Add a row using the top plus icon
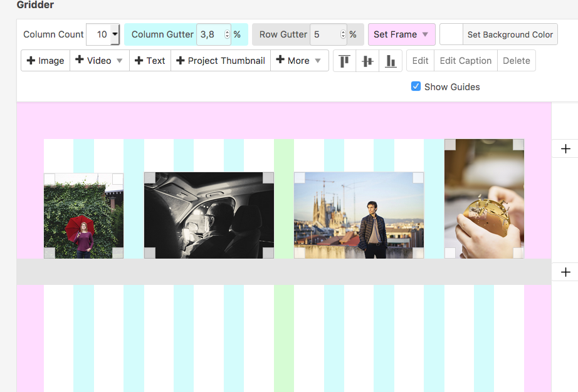Image resolution: width=578 pixels, height=392 pixels. pyautogui.click(x=565, y=148)
